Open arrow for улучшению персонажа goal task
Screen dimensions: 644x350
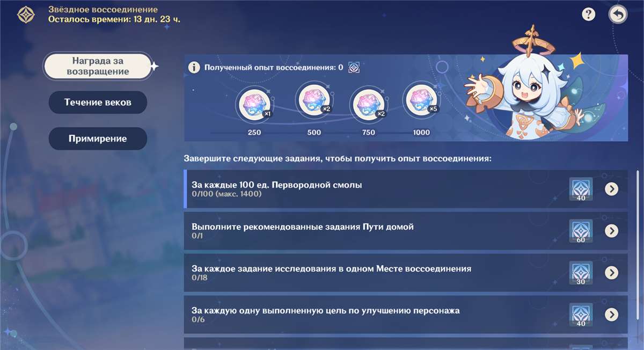(611, 315)
